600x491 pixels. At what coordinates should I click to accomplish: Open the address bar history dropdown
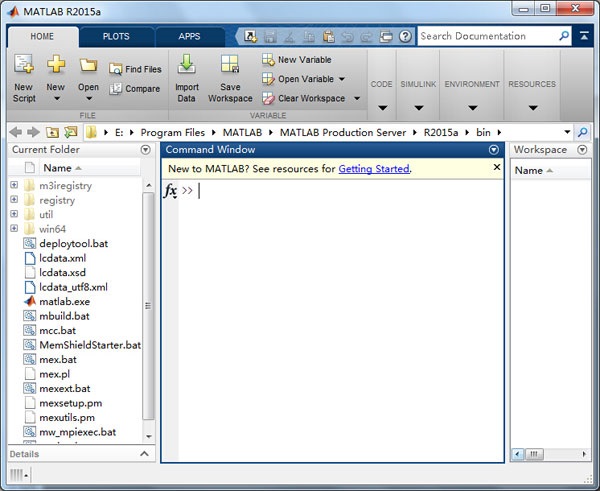pos(567,132)
